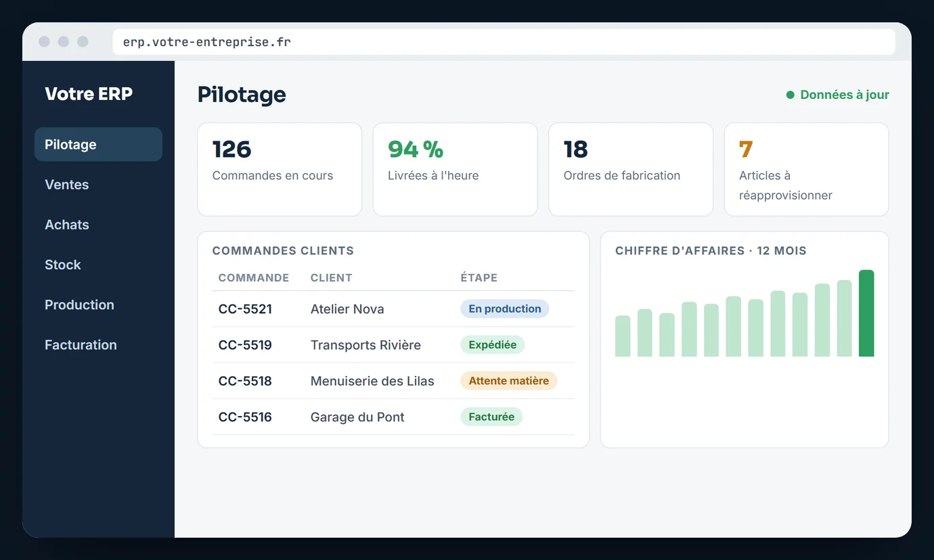Click the COMMANDES CLIENTS panel title

pos(283,251)
